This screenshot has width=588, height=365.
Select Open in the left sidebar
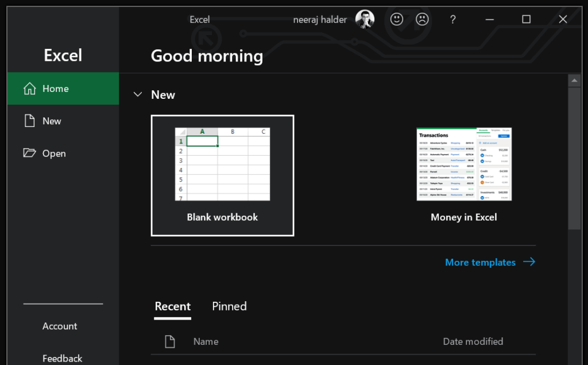pos(63,153)
